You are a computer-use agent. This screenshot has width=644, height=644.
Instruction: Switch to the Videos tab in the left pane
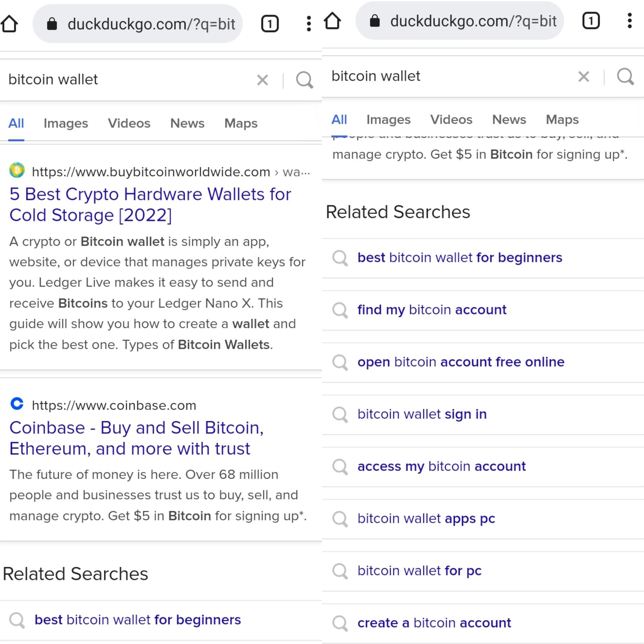coord(129,123)
